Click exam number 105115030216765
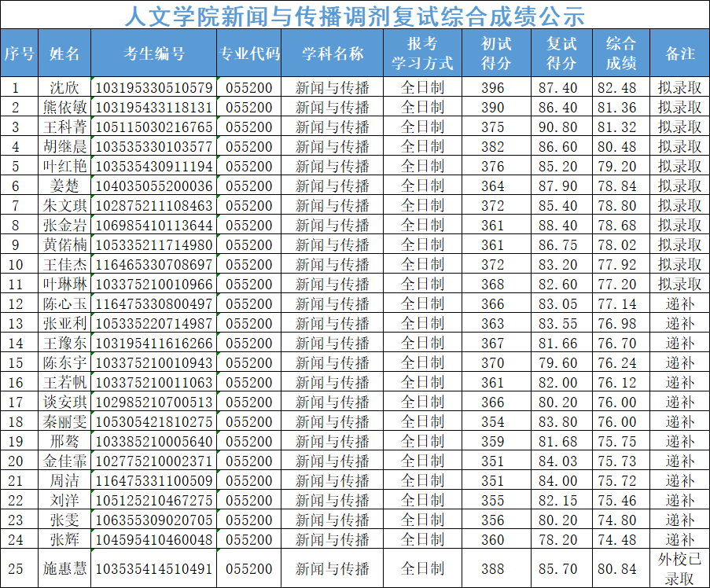The width and height of the screenshot is (710, 588). point(154,127)
